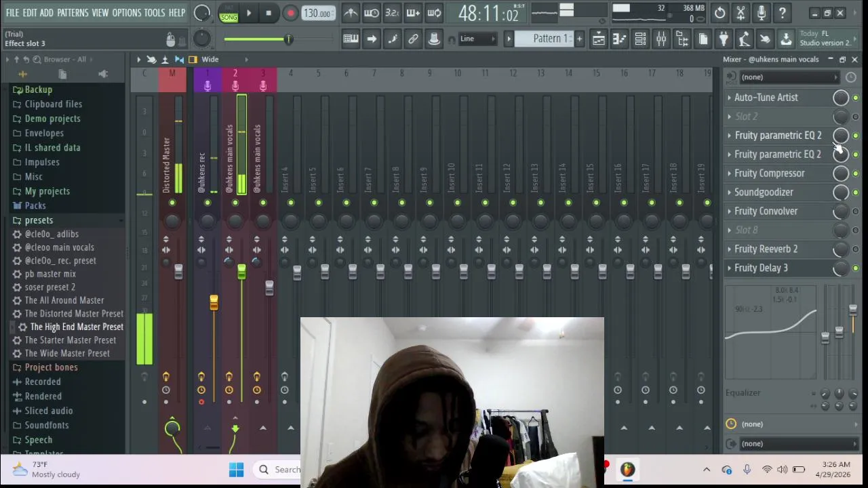Stop playback with the Stop button
This screenshot has height=488, width=868.
[x=269, y=13]
